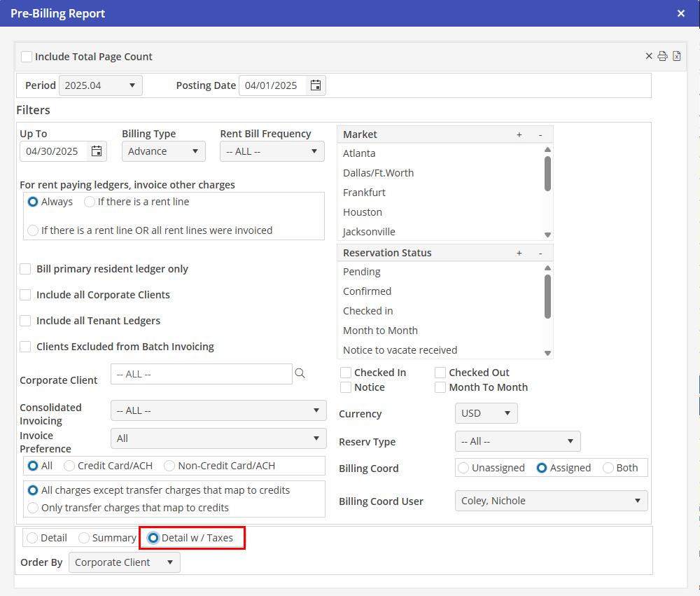
Task: Click the plus icon in Market header
Action: point(519,134)
